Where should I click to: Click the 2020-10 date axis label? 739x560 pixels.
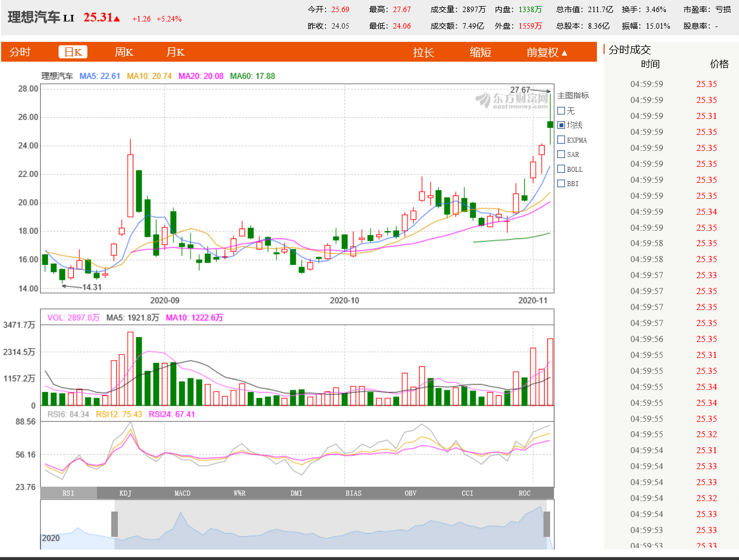click(344, 300)
